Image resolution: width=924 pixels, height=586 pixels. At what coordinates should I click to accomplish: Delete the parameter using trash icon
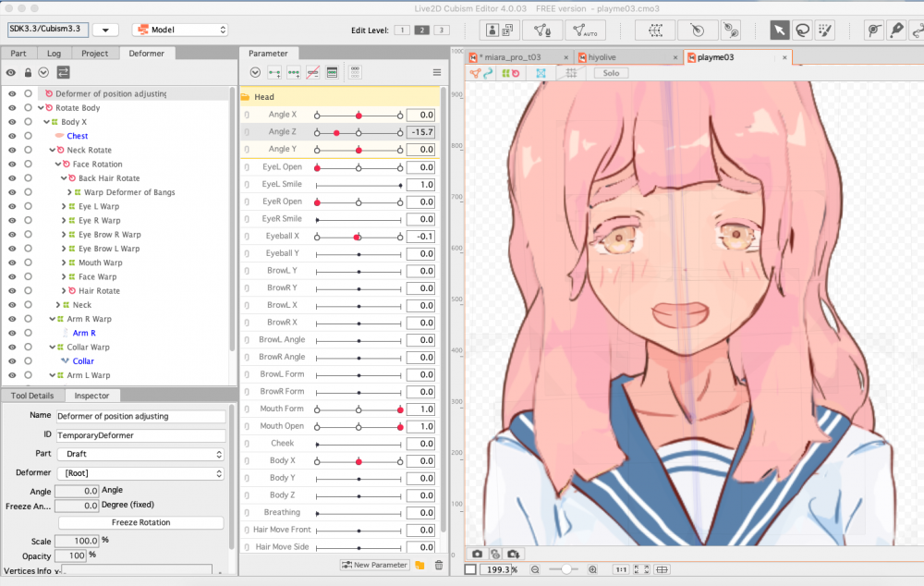pyautogui.click(x=439, y=565)
